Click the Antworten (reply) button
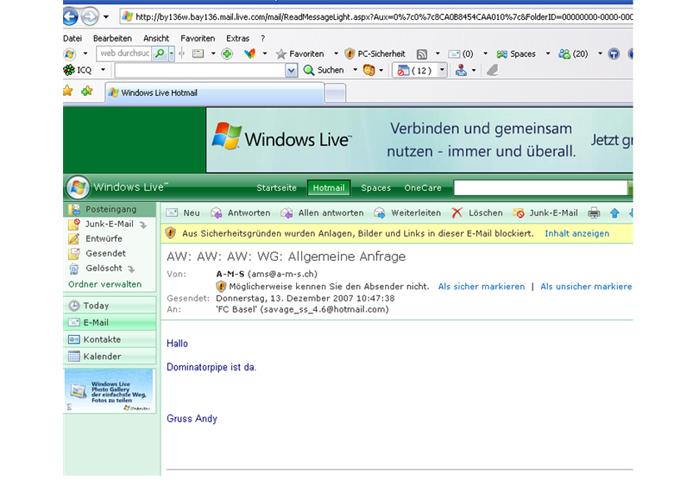The width and height of the screenshot is (700, 500). pyautogui.click(x=241, y=213)
